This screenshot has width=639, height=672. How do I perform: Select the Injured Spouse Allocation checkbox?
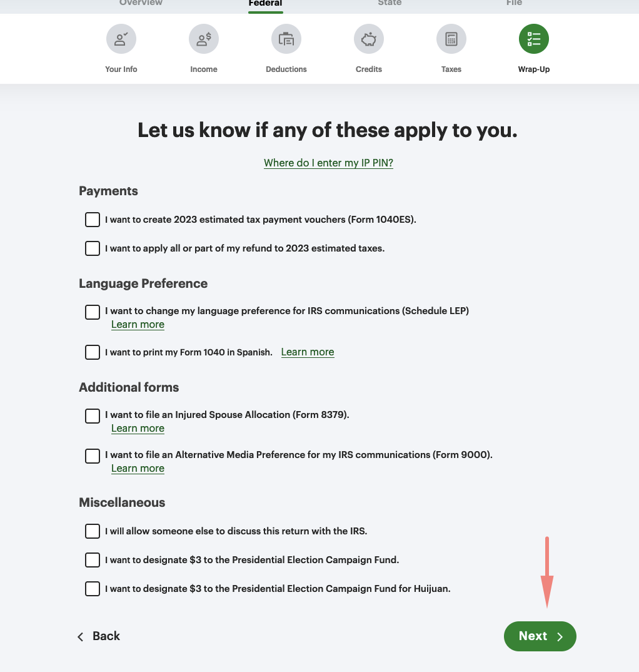[93, 415]
